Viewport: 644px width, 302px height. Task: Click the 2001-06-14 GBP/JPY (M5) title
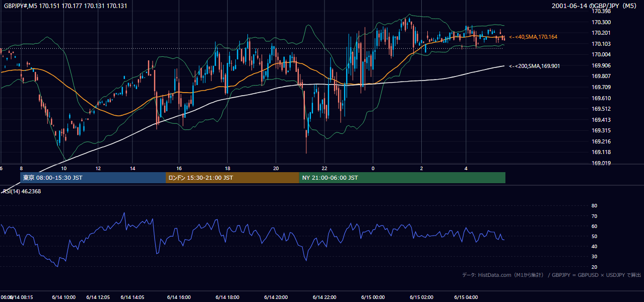pos(595,6)
